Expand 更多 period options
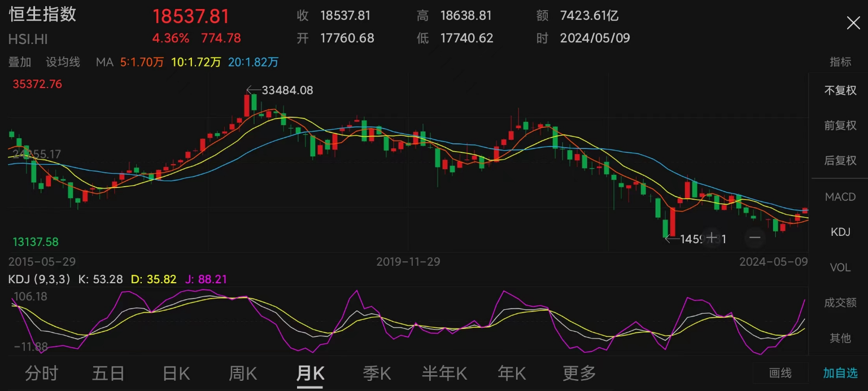The image size is (868, 391). point(579,373)
